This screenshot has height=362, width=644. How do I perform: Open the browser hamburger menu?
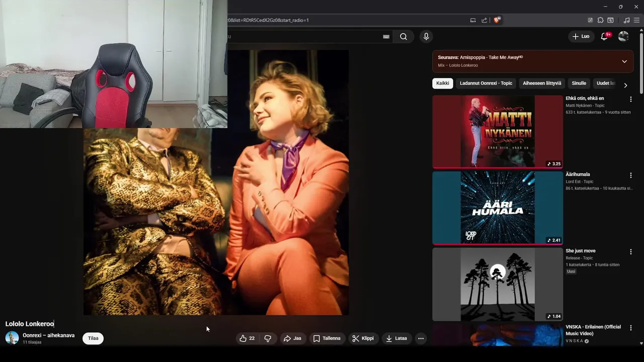click(x=636, y=20)
